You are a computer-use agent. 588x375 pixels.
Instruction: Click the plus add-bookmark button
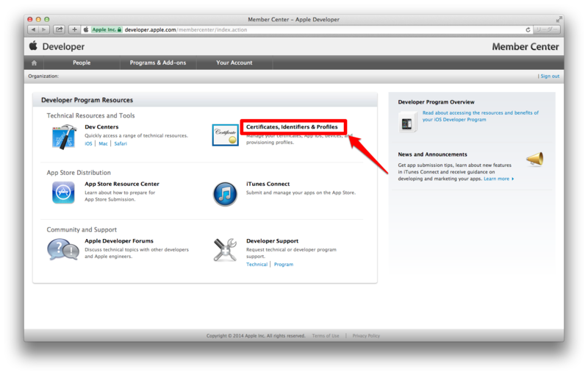click(74, 29)
